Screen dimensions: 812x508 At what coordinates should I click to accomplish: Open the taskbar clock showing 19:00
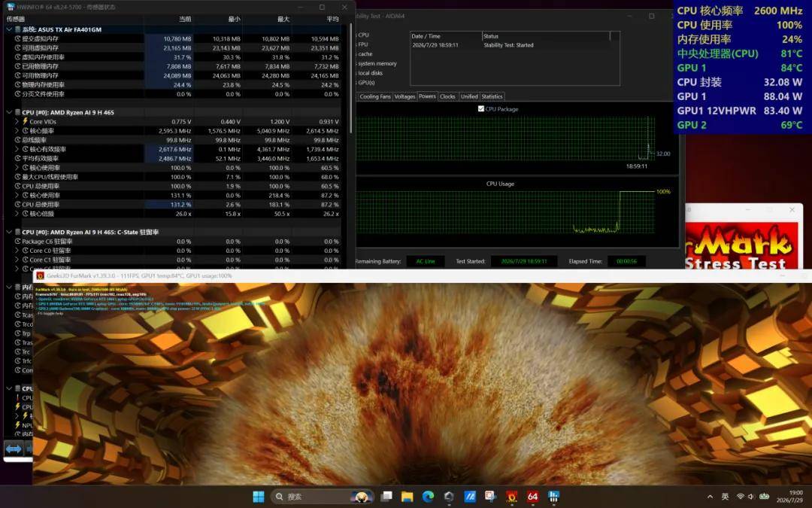(789, 497)
